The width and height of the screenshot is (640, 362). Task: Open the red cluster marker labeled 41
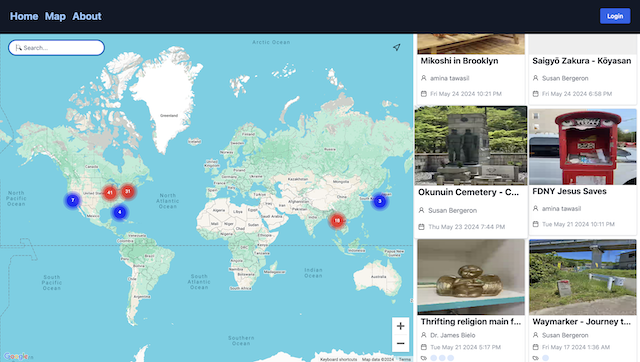[x=109, y=193]
